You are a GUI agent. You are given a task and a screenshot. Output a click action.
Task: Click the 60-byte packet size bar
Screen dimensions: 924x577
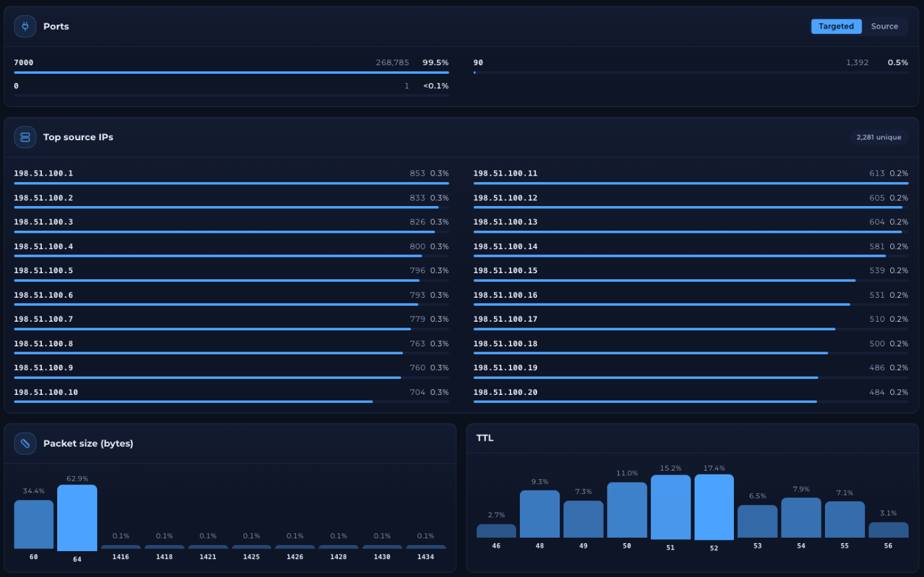[x=34, y=524]
